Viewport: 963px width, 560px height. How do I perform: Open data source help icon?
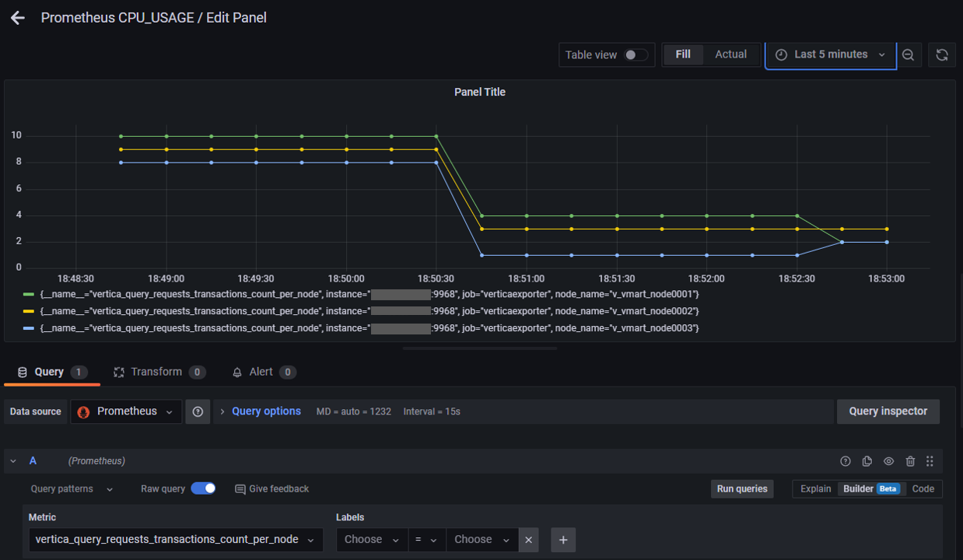pyautogui.click(x=198, y=411)
